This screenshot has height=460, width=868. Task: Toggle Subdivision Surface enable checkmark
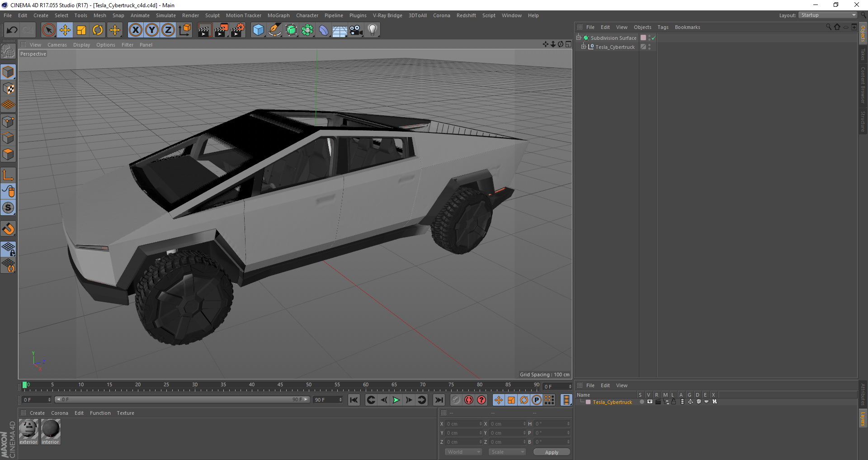653,38
